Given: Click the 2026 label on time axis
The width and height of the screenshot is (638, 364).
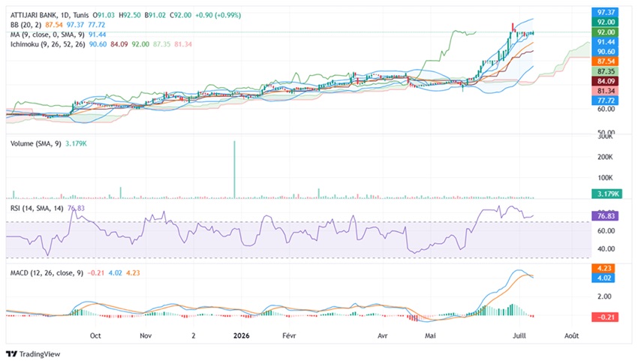Looking at the screenshot, I should coord(241,335).
